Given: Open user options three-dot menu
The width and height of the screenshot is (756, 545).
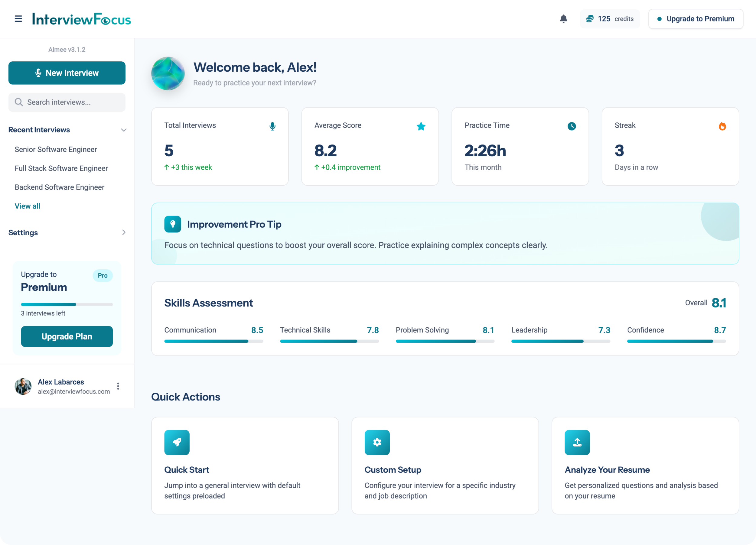Looking at the screenshot, I should click(x=118, y=386).
